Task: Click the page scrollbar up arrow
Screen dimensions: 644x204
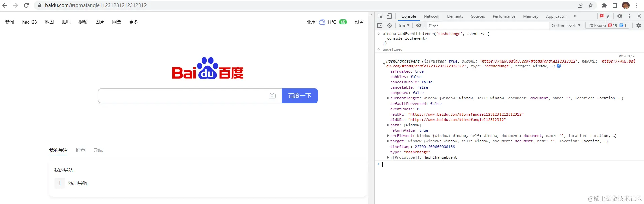Action: point(372,15)
